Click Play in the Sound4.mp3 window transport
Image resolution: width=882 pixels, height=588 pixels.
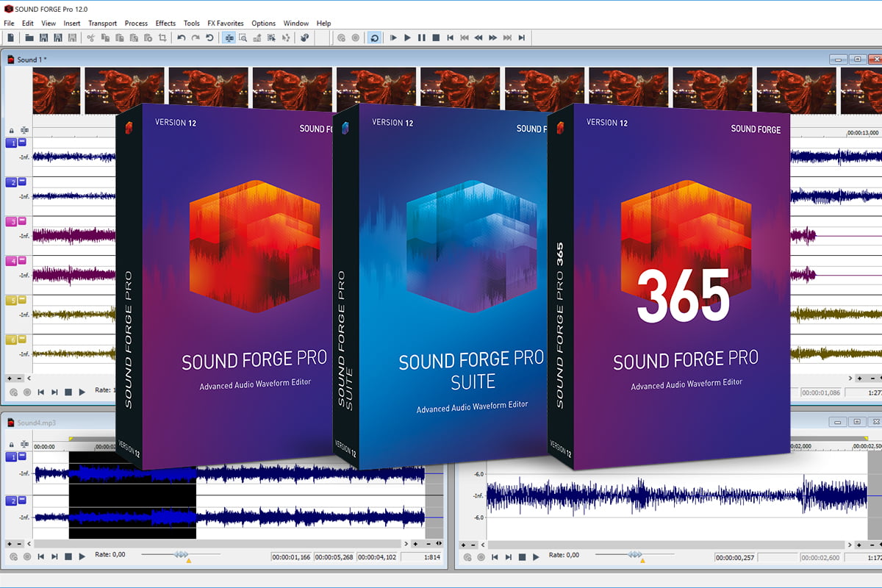click(82, 556)
